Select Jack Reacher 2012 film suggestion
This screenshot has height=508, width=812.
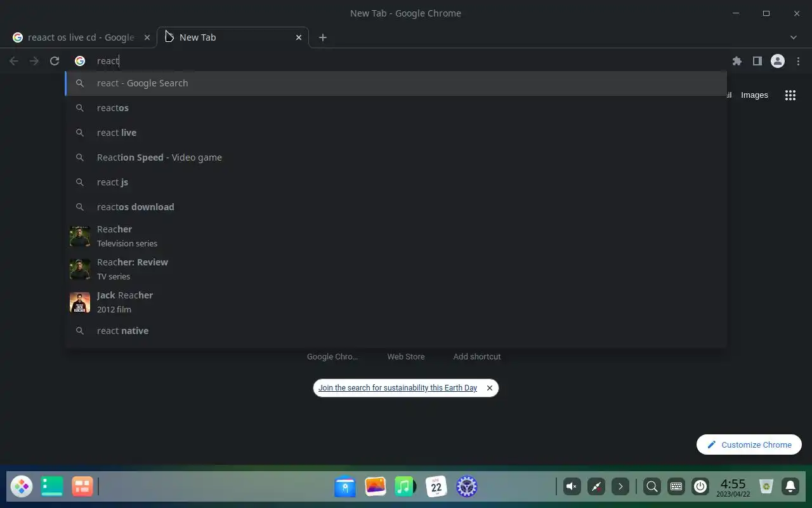396,302
